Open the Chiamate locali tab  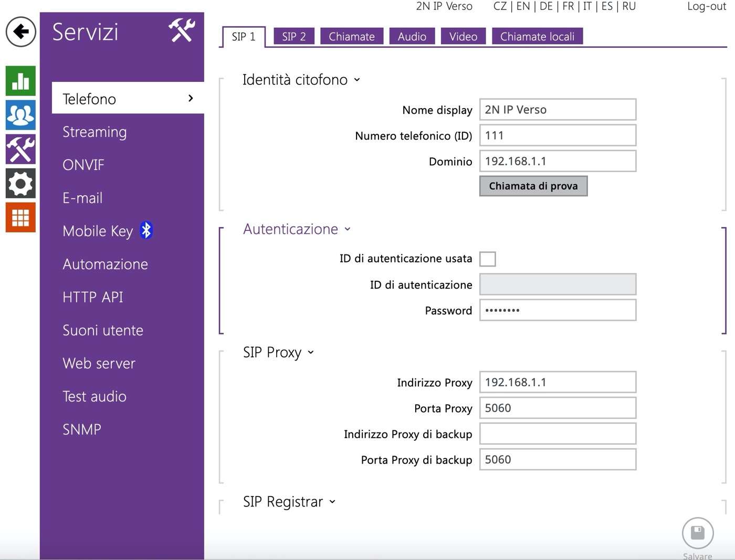[538, 37]
